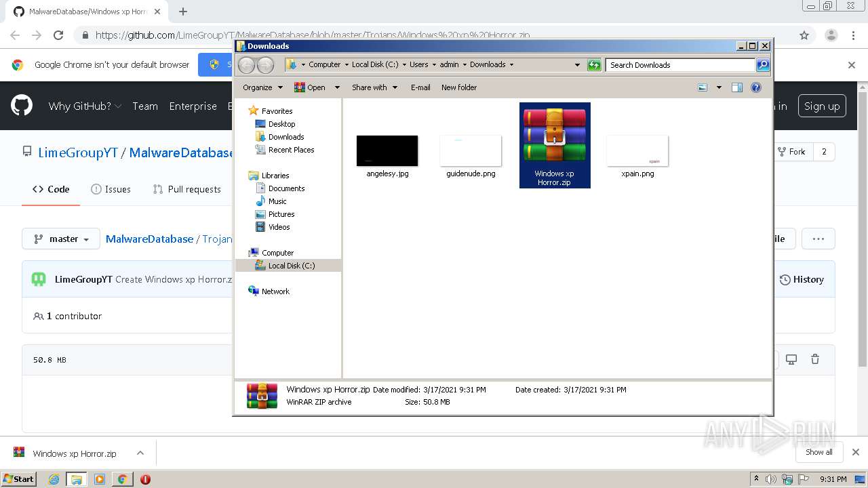Viewport: 868px width, 488px height.
Task: Open the more options ellipsis button
Action: [818, 239]
